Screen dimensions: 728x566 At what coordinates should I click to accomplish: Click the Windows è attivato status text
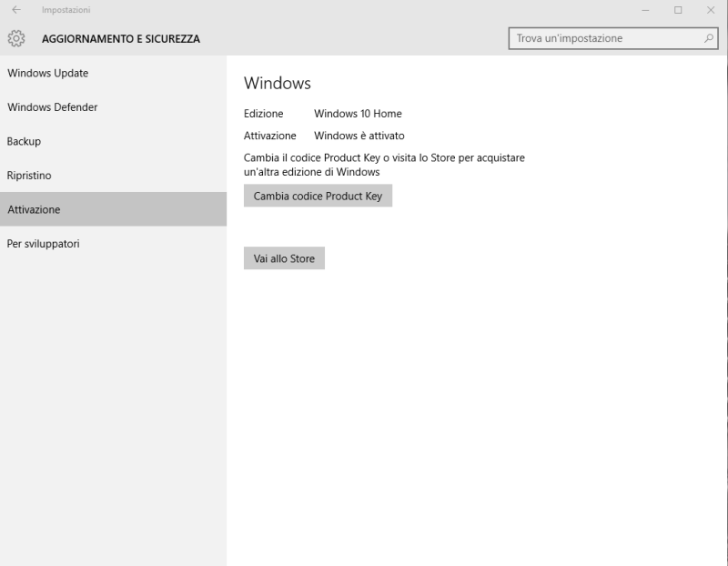pyautogui.click(x=359, y=136)
